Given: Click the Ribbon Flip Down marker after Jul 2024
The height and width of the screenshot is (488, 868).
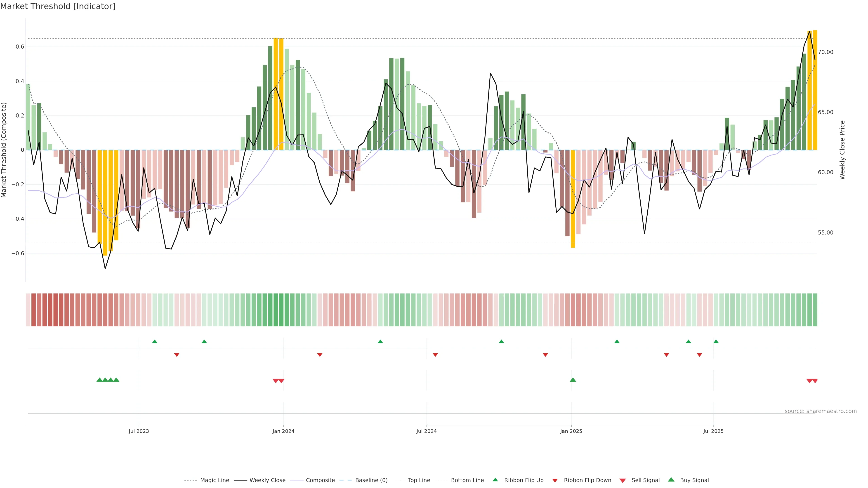Looking at the screenshot, I should tap(435, 355).
